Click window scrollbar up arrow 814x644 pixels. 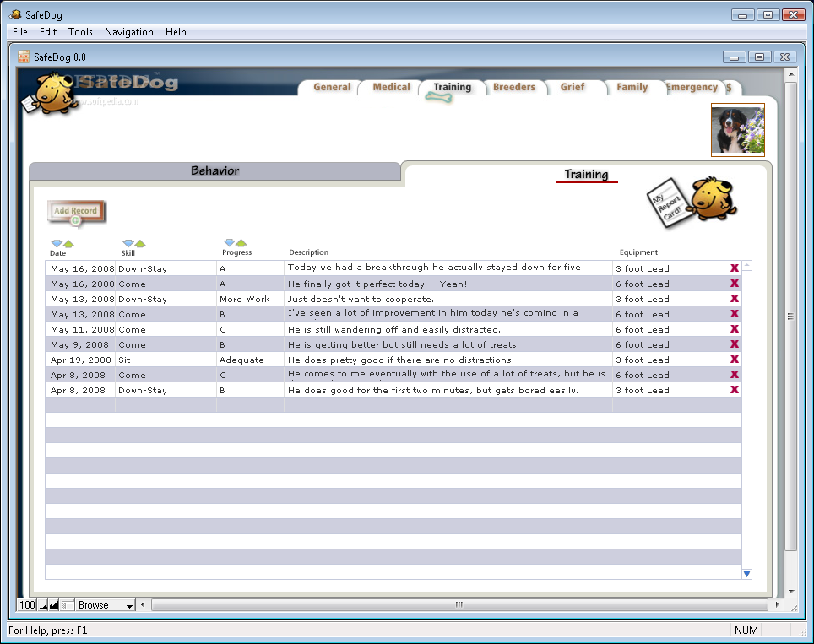790,75
